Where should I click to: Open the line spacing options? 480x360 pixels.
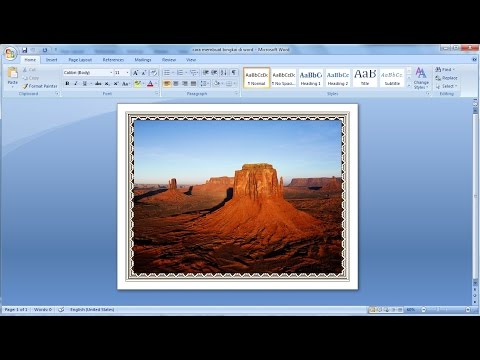[205, 84]
